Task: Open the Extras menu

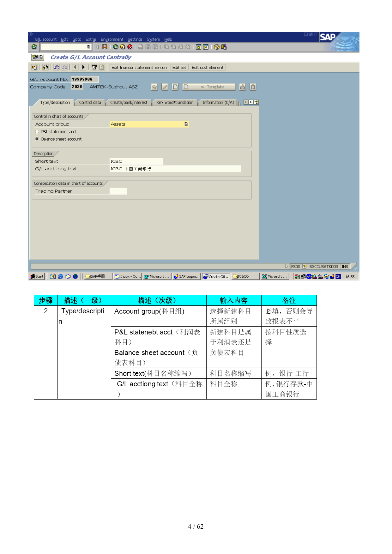Action: point(91,39)
